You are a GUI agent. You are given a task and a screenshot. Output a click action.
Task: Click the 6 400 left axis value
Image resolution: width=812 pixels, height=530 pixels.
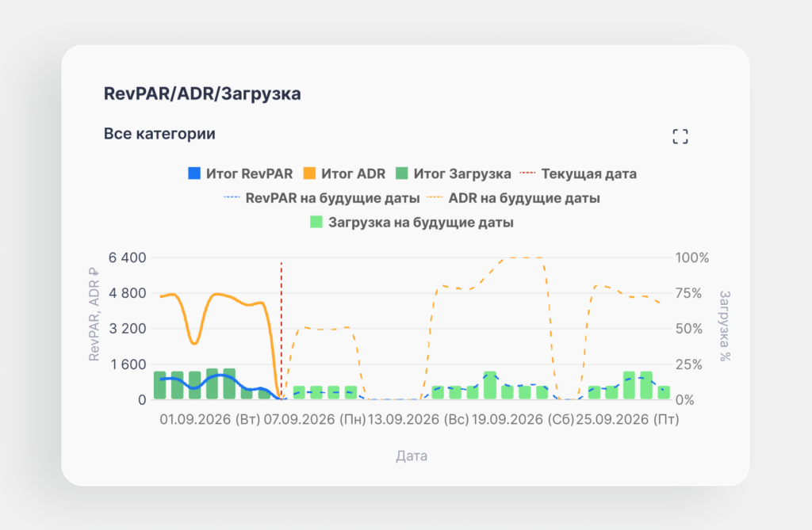[x=128, y=257]
